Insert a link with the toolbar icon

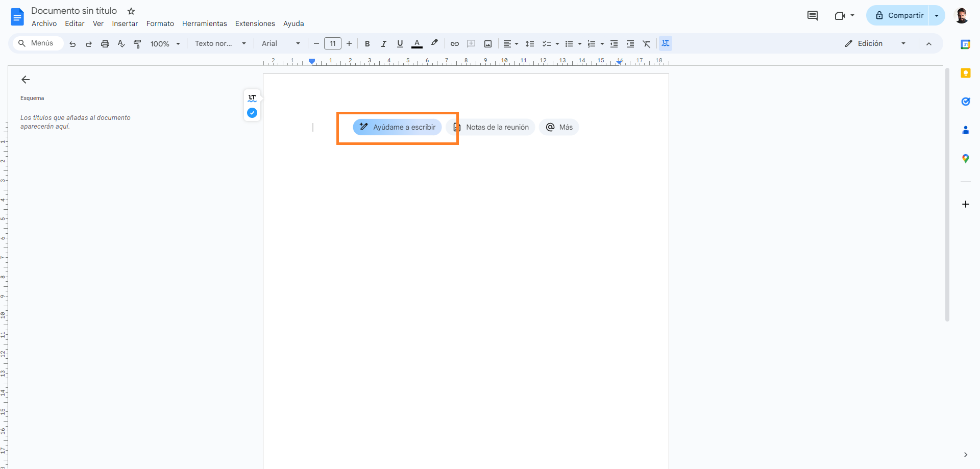(454, 44)
